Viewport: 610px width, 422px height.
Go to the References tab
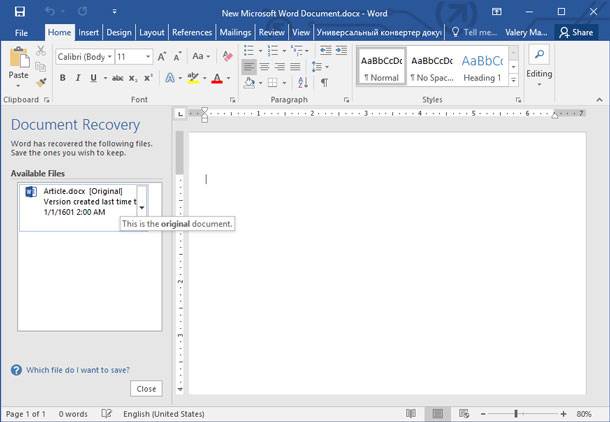[x=192, y=32]
